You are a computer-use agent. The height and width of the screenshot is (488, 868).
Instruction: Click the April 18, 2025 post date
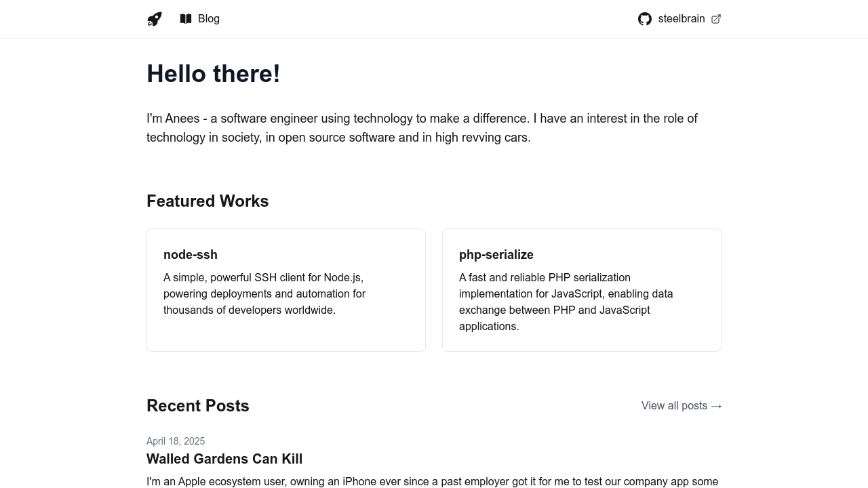pos(176,441)
